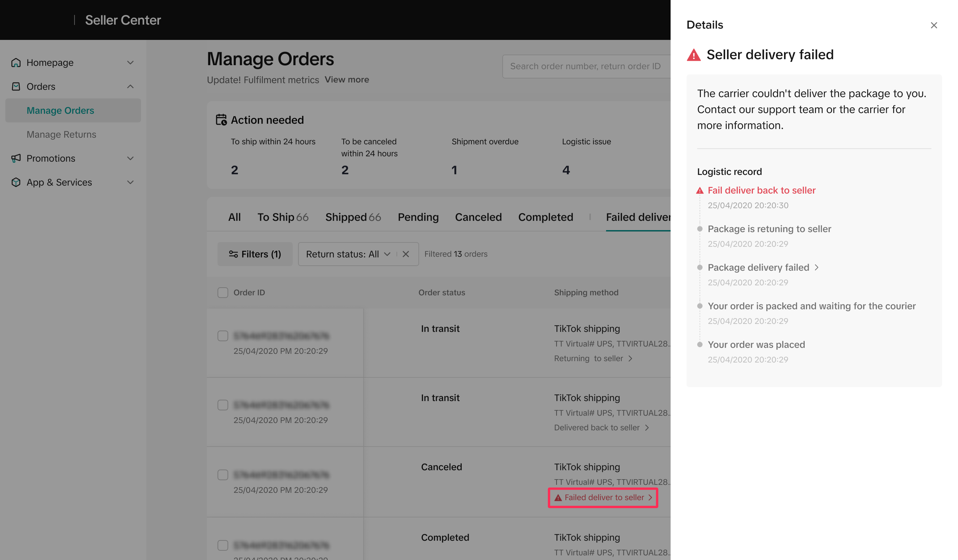The image size is (958, 560).
Task: Click the Promotions megaphone icon
Action: coord(16,158)
